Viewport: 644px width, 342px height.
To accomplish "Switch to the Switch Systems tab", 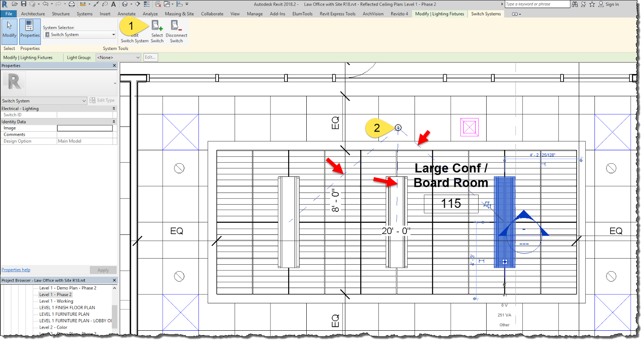I will (x=486, y=14).
